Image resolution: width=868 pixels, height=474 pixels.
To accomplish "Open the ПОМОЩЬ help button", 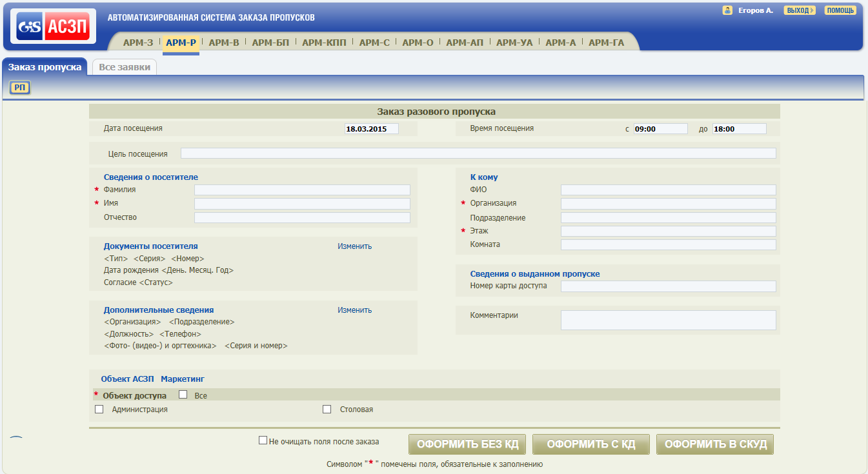I will 840,10.
